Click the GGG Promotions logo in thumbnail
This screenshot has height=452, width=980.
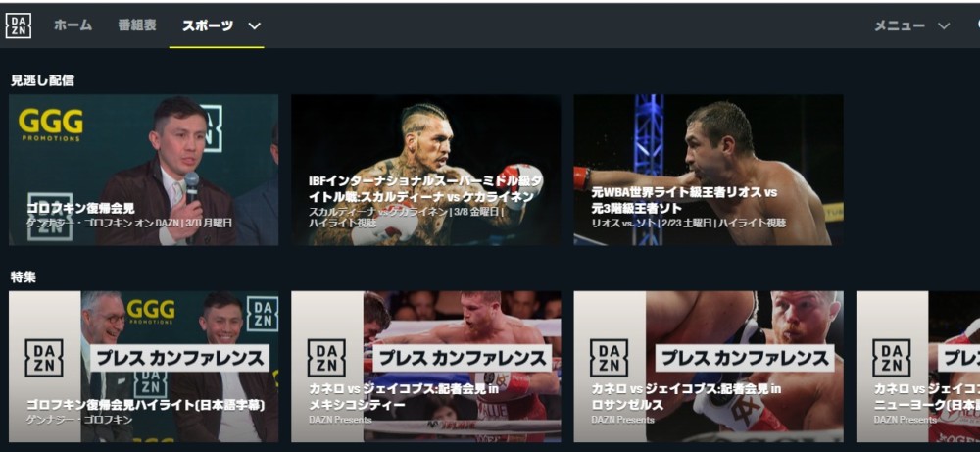point(51,126)
